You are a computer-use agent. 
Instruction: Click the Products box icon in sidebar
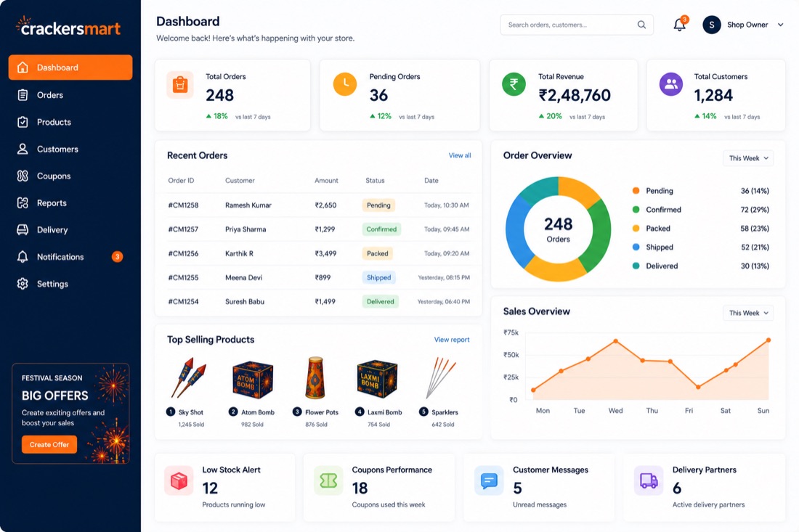pos(23,122)
